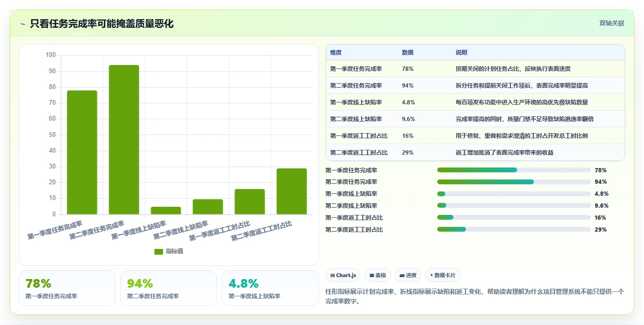Toggle the 指标值 legend swatch
The image size is (644, 325).
click(158, 252)
